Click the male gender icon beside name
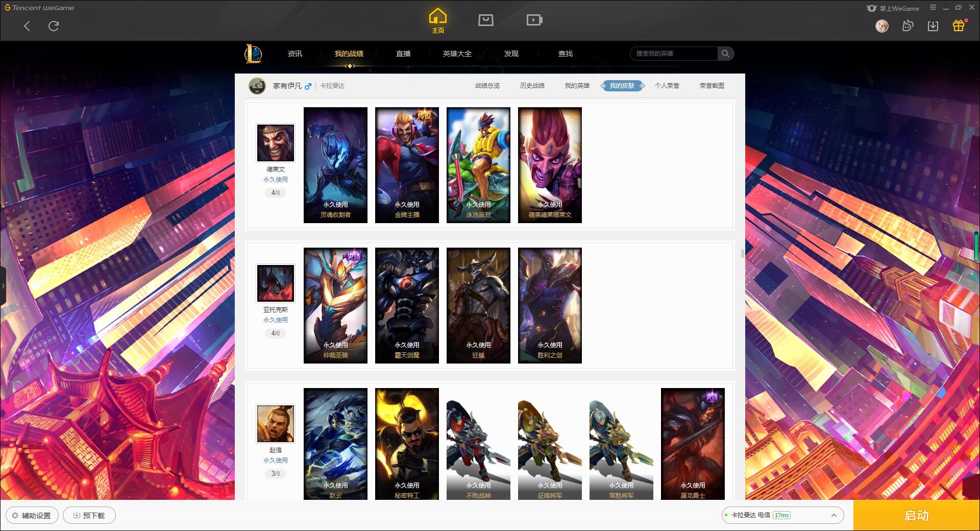The image size is (980, 531). 308,86
